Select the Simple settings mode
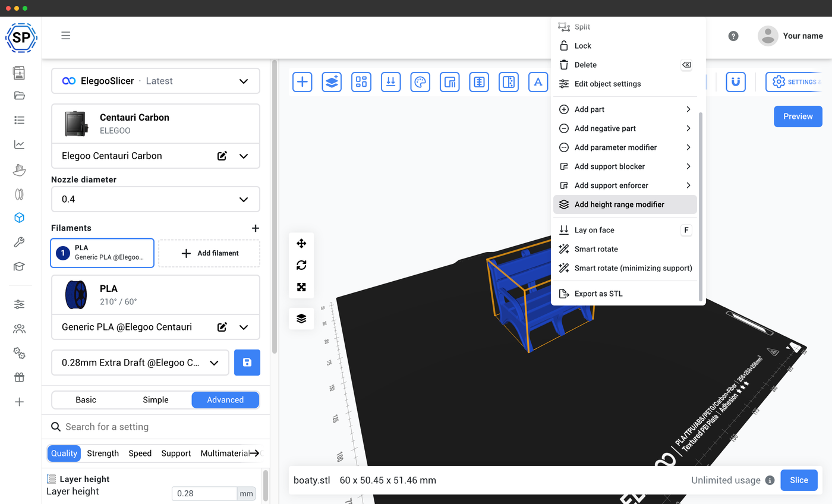Screen dimensions: 832x504 pyautogui.click(x=156, y=400)
